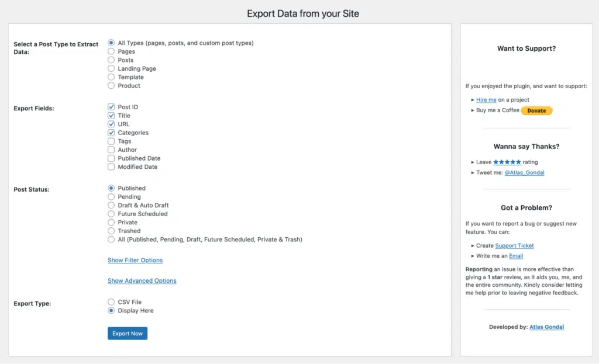Viewport: 599px width, 364px height.
Task: Click the Export Type: label
Action: coord(33,303)
